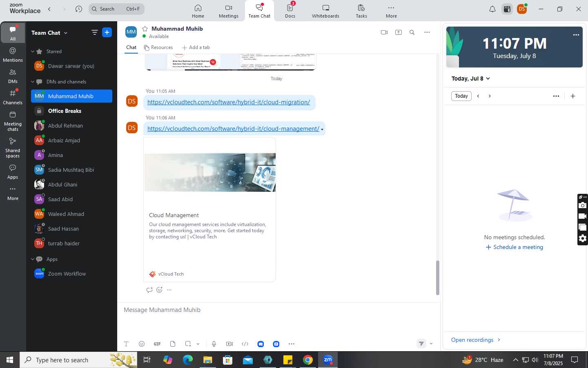The height and width of the screenshot is (368, 588).
Task: Click the screenshot capture icon in composer
Action: click(188, 344)
